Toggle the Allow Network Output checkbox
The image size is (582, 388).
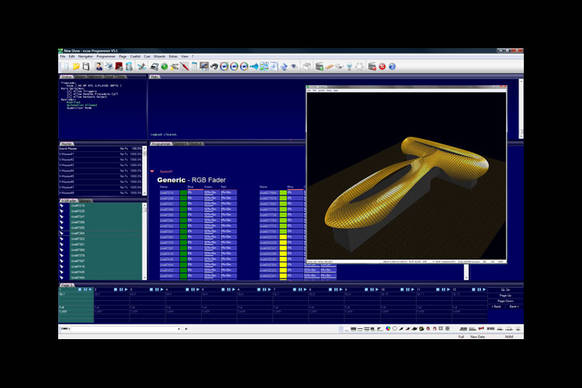point(69,96)
